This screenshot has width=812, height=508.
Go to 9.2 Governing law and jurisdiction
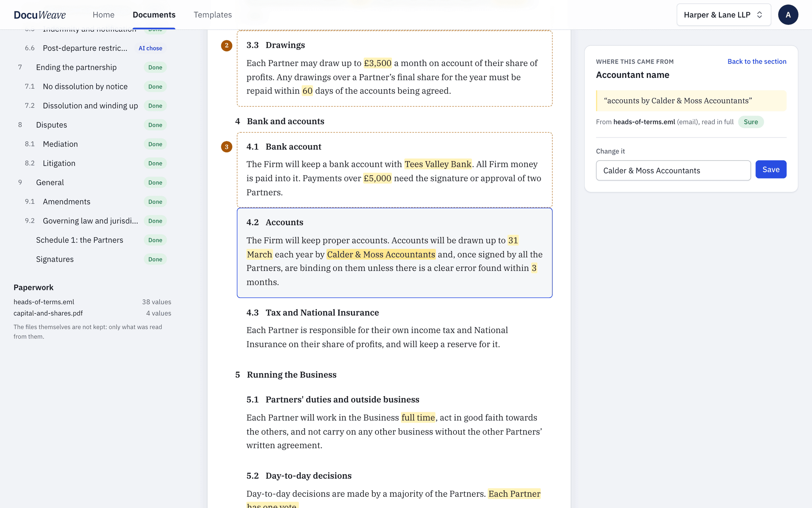click(x=92, y=221)
